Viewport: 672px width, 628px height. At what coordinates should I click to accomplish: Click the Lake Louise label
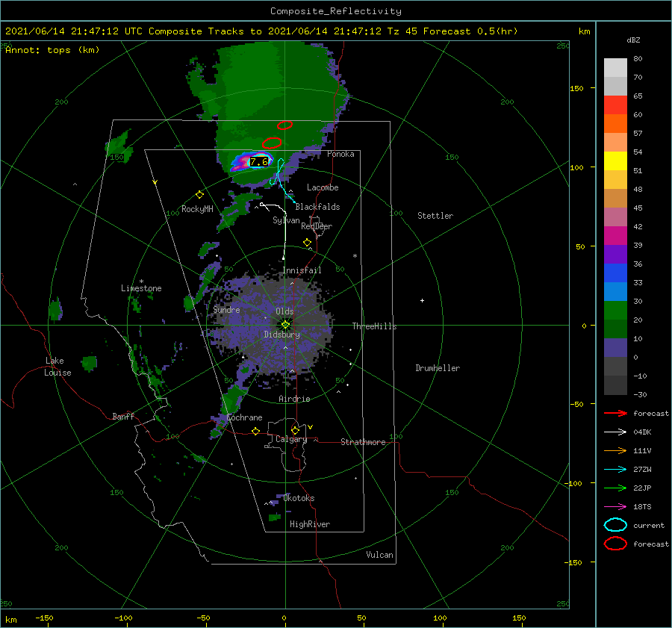[58, 367]
